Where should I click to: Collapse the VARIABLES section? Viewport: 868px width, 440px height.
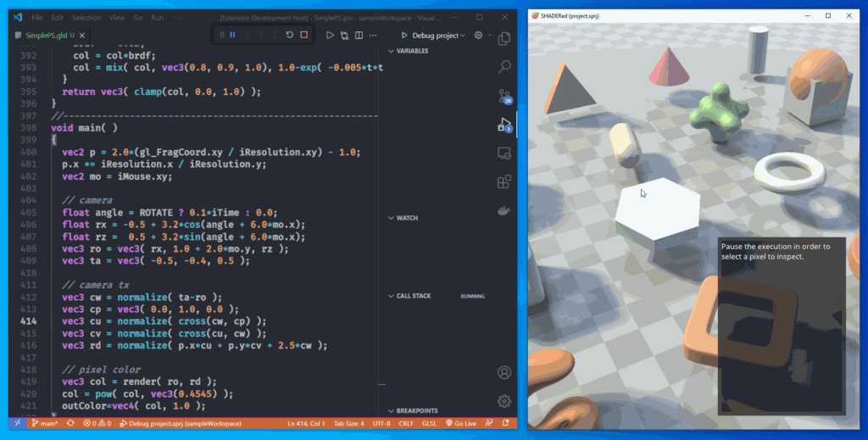click(x=412, y=51)
